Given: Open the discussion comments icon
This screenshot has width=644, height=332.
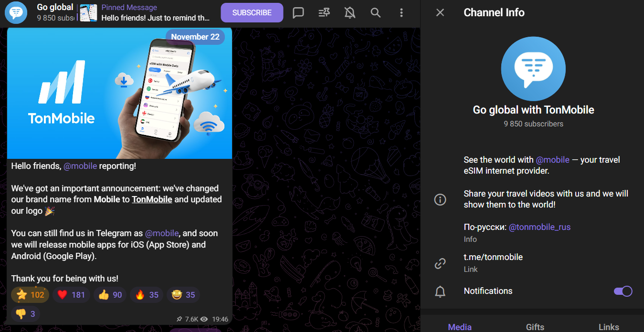Looking at the screenshot, I should [x=298, y=13].
